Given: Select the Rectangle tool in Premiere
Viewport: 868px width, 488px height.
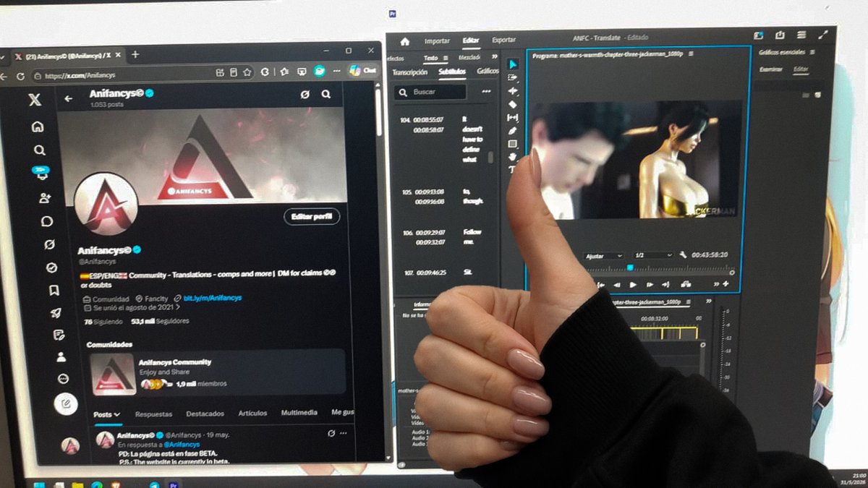Looking at the screenshot, I should point(513,144).
